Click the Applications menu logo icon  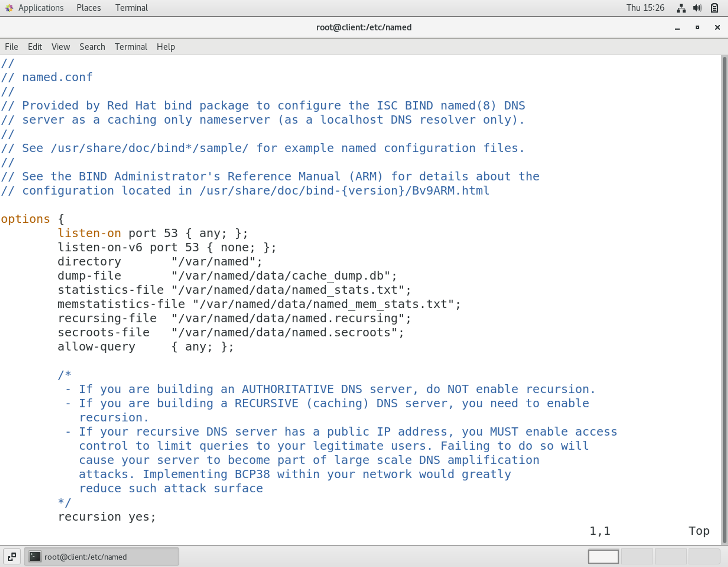(9, 8)
